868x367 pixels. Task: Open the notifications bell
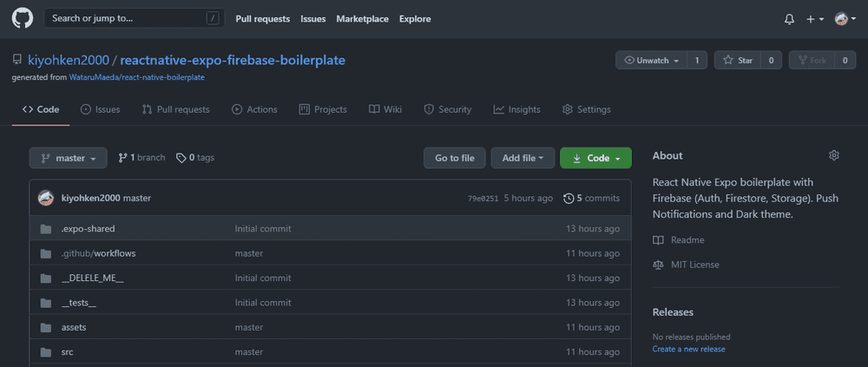coord(789,19)
